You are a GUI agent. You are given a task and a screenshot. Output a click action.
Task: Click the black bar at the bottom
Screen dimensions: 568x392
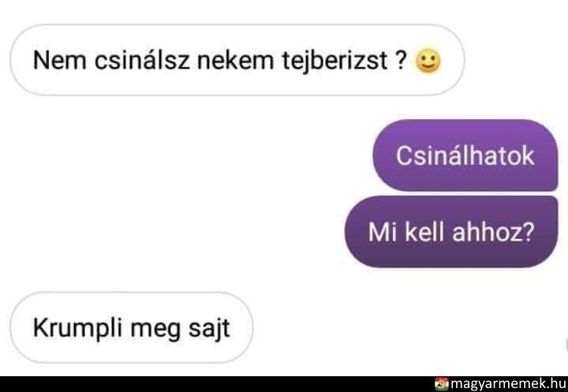pyautogui.click(x=284, y=384)
